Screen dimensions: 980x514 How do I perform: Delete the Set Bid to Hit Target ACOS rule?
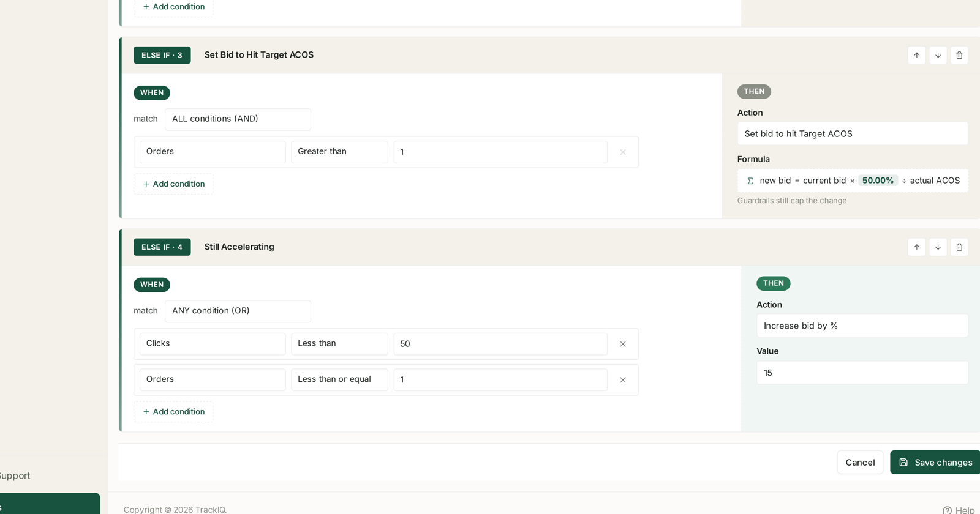tap(959, 55)
